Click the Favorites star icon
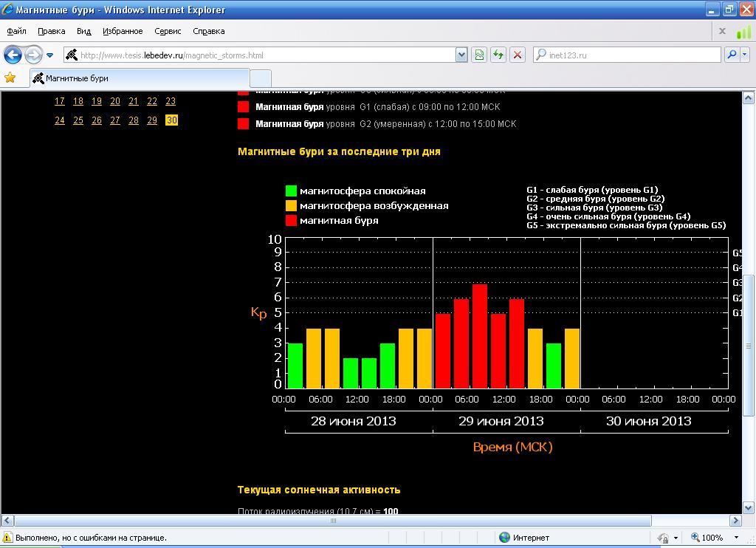The width and height of the screenshot is (756, 548). [x=10, y=78]
